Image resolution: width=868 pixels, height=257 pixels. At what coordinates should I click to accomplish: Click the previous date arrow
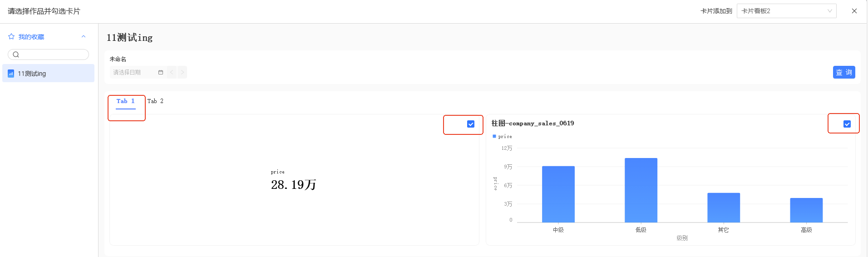click(x=172, y=72)
